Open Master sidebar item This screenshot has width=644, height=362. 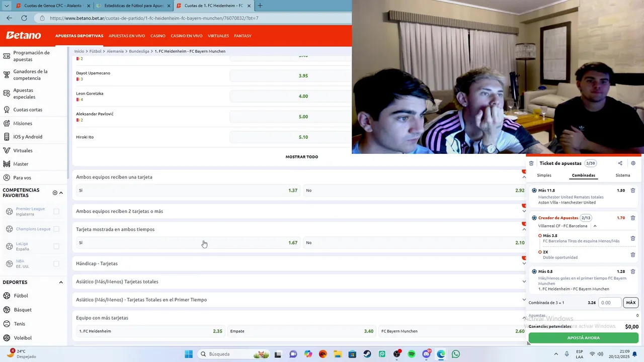33,164
